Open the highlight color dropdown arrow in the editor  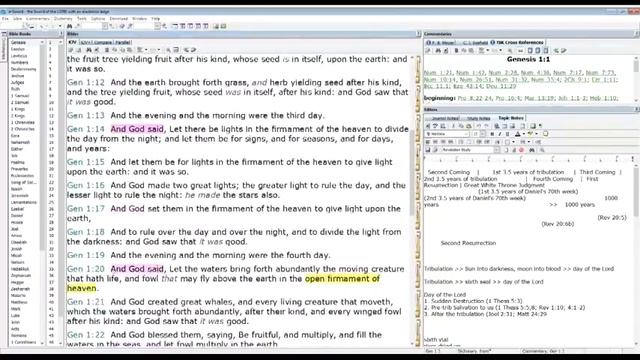536,134
